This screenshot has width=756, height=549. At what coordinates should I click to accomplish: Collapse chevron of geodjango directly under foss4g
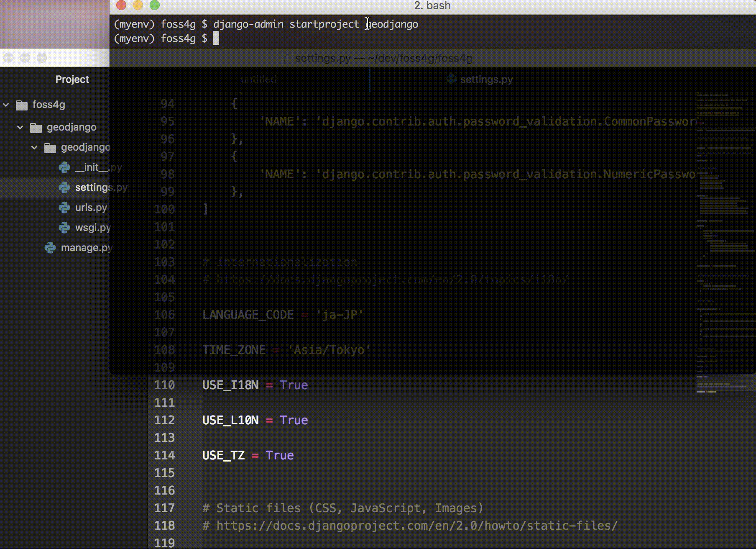[20, 127]
